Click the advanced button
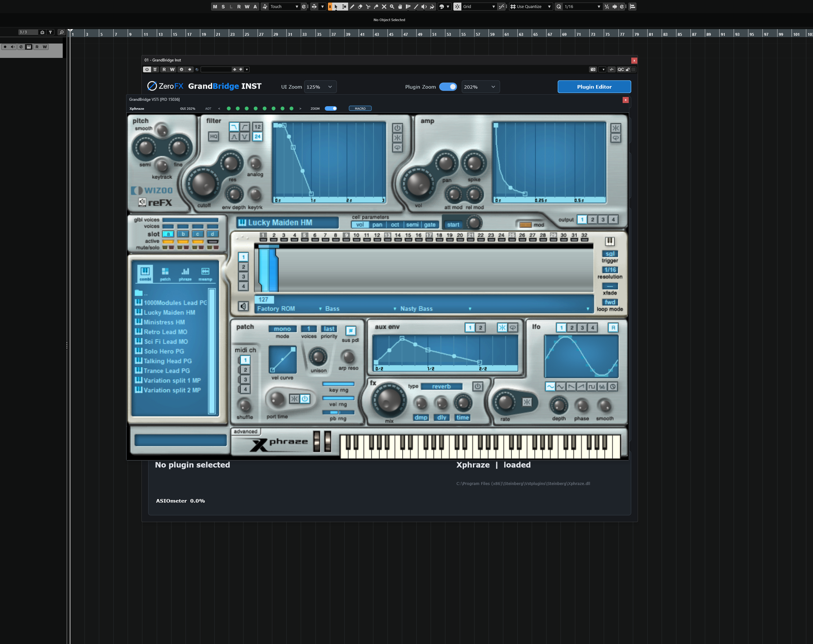The image size is (813, 644). pos(245,431)
